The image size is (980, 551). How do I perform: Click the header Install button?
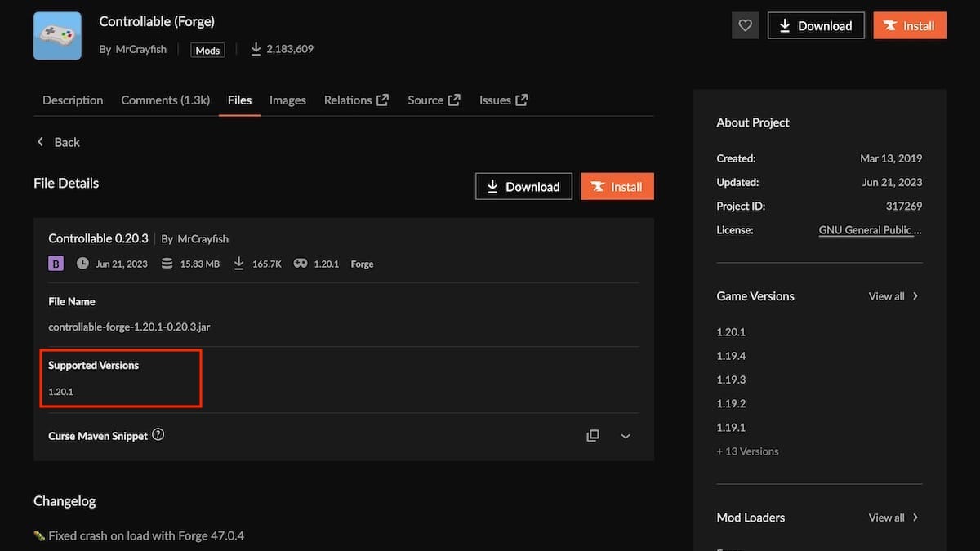click(910, 25)
